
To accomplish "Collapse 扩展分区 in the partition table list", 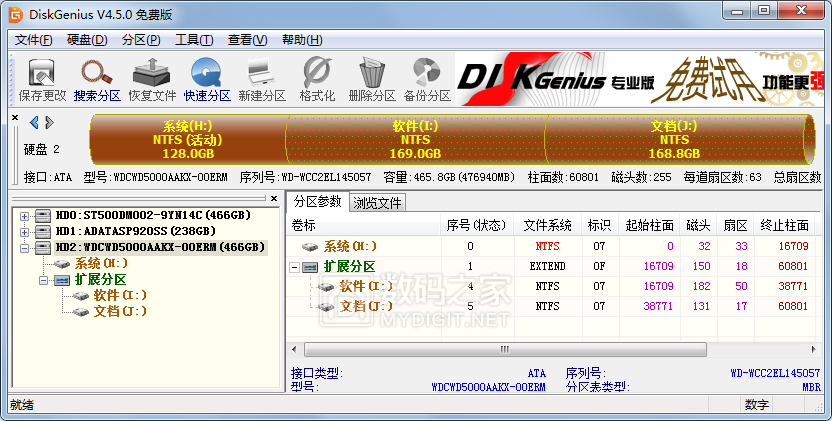I will coord(294,267).
